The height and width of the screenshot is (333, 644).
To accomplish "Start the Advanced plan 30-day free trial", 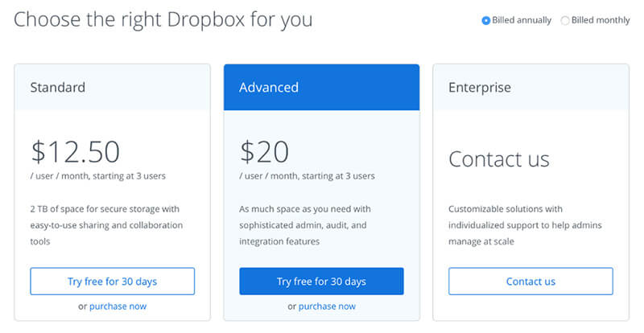I will point(321,282).
